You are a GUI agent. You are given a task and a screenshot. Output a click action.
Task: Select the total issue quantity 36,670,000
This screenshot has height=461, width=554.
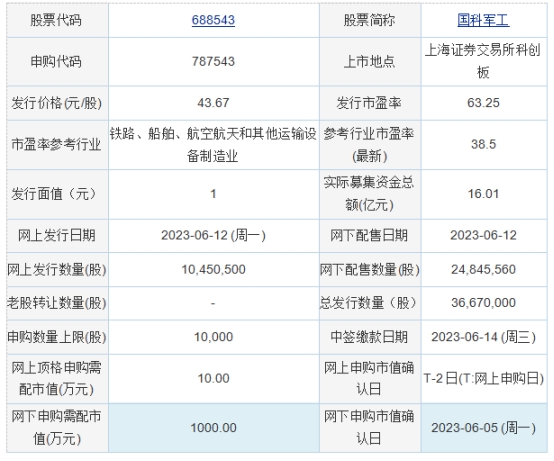[x=483, y=303]
